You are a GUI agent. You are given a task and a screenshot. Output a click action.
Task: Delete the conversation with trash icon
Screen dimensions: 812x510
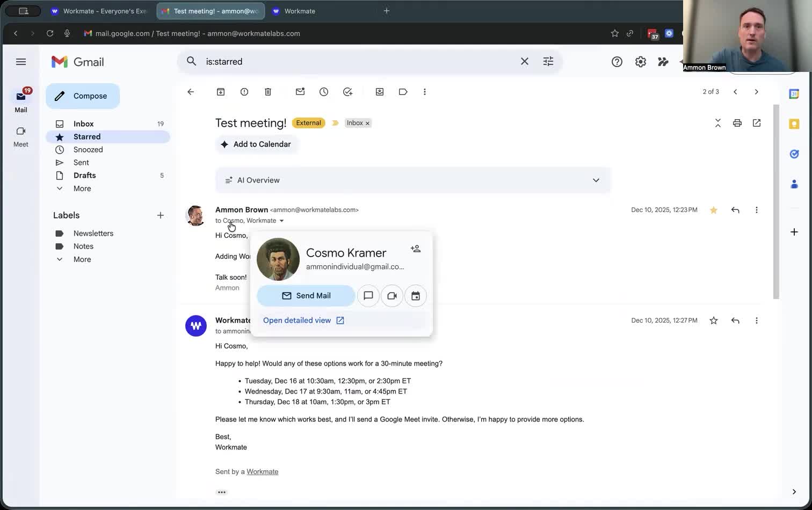pos(268,92)
